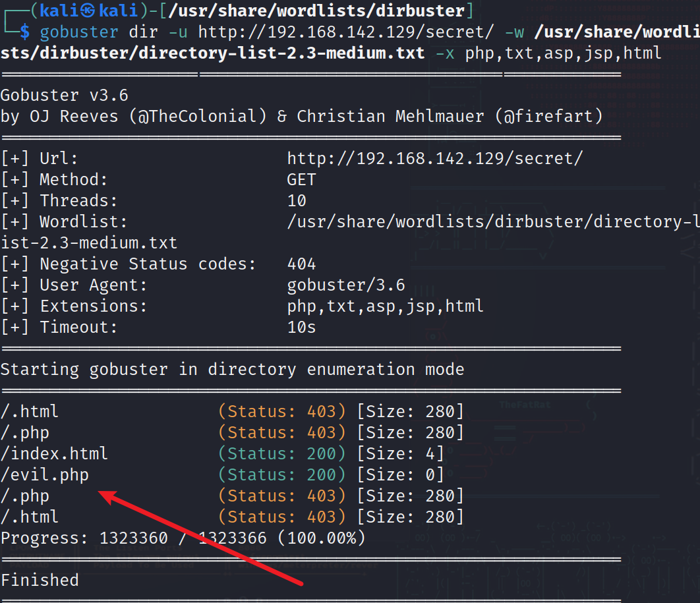Click the 'kali' username in the prompt

pos(59,11)
